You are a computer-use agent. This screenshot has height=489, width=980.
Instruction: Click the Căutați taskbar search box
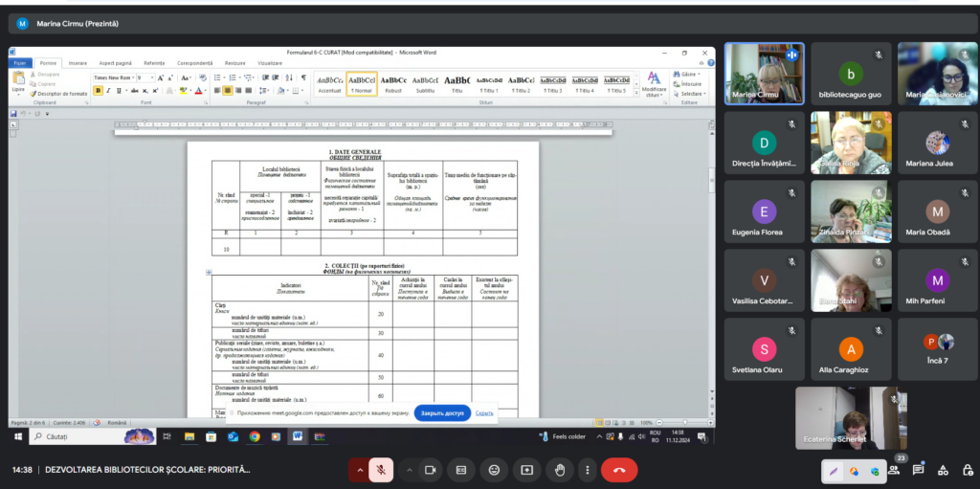91,436
